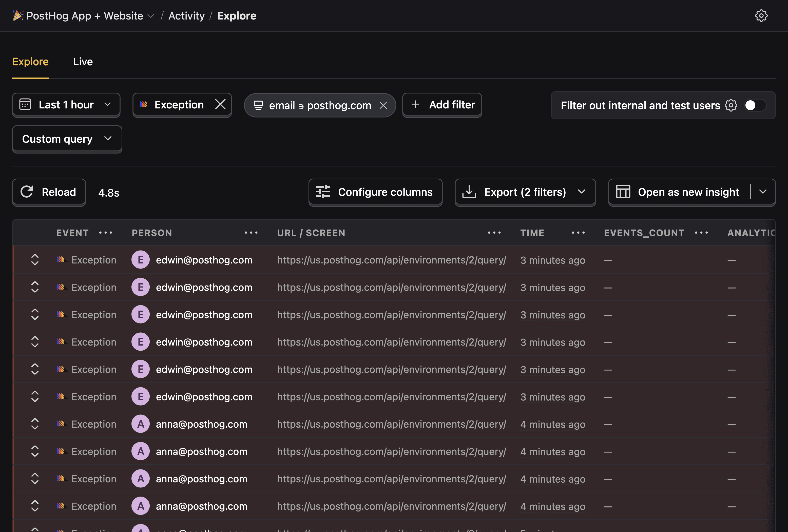Click '4 minutes ago' in first anna row
The height and width of the screenshot is (532, 788).
pos(553,424)
